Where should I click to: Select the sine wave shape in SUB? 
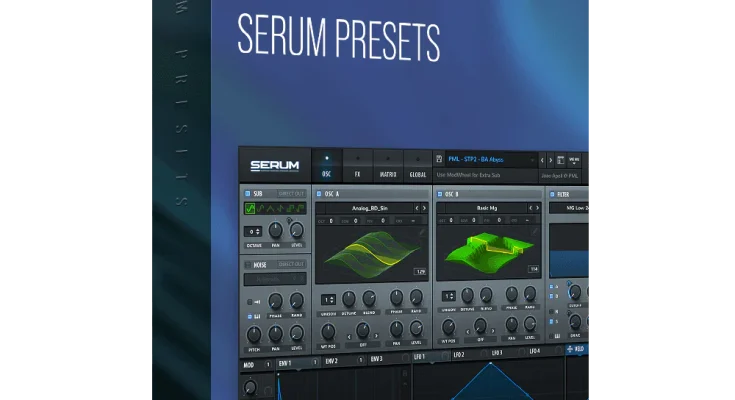tap(250, 209)
